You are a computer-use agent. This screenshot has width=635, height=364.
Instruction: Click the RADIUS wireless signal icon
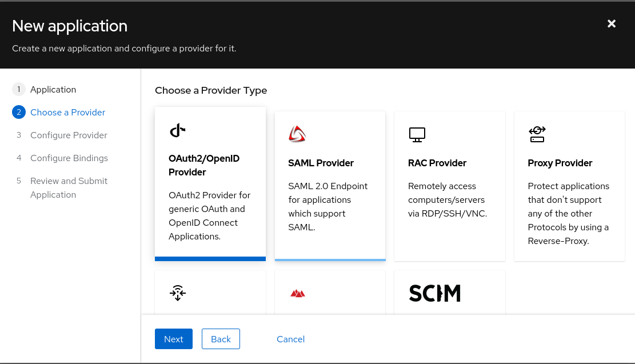coord(177,293)
